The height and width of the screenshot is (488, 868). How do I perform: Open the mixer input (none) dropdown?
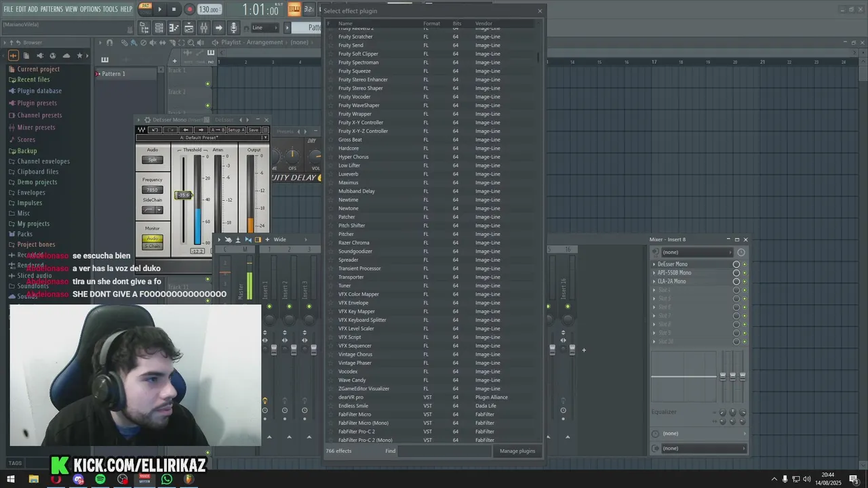[x=698, y=252]
